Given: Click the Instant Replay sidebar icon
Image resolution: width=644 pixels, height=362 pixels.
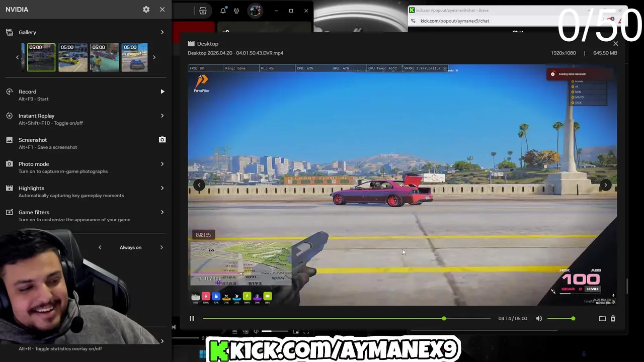Looking at the screenshot, I should pos(9,116).
